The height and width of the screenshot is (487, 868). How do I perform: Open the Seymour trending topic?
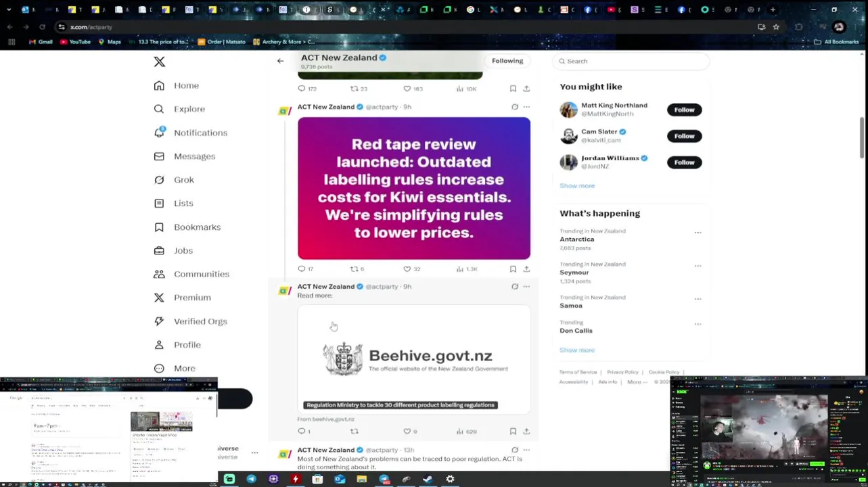(x=574, y=273)
